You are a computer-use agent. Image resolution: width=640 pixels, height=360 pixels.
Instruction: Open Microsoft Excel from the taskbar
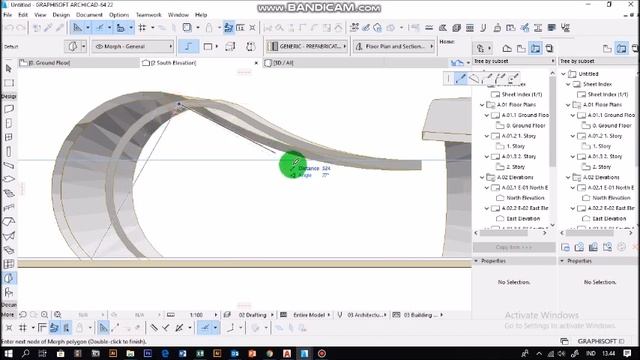click(200, 353)
